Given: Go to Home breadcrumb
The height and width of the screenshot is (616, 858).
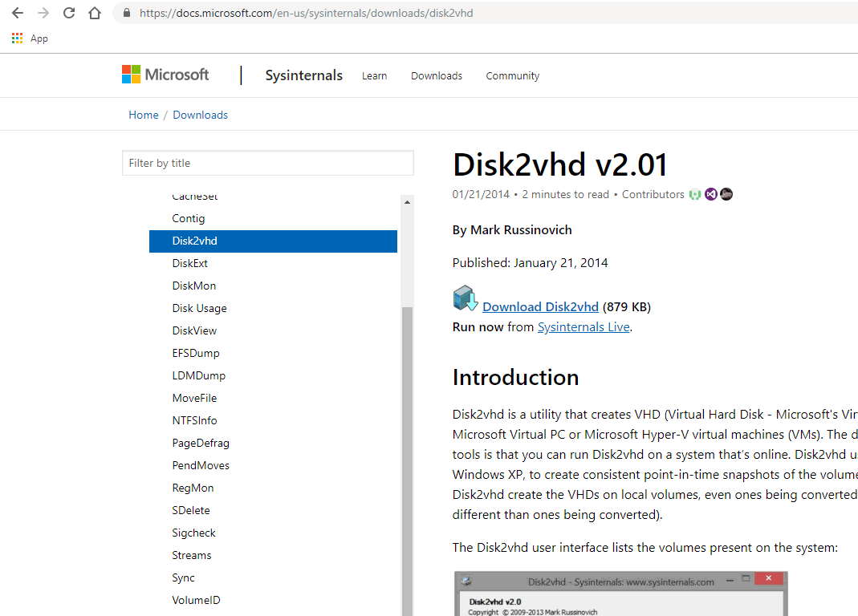Looking at the screenshot, I should (x=144, y=115).
